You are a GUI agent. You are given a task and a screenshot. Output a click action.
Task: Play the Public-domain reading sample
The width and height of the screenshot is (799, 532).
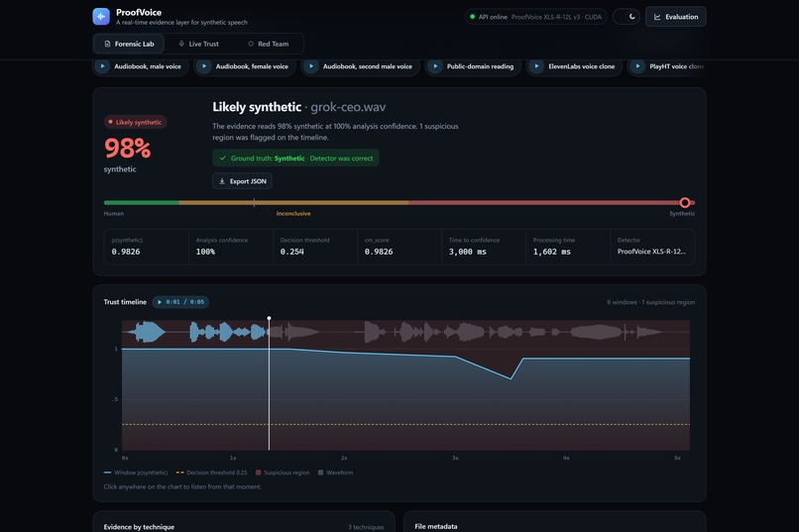[435, 66]
